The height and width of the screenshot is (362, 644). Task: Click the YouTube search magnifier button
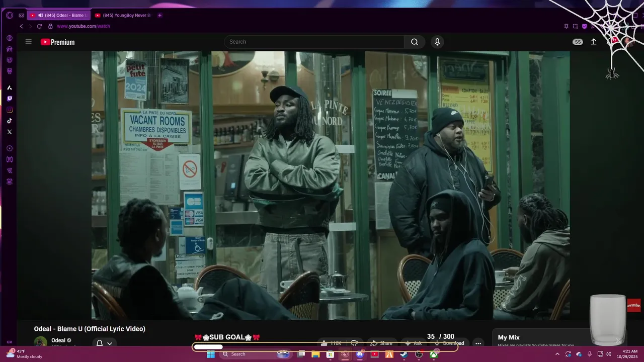415,42
